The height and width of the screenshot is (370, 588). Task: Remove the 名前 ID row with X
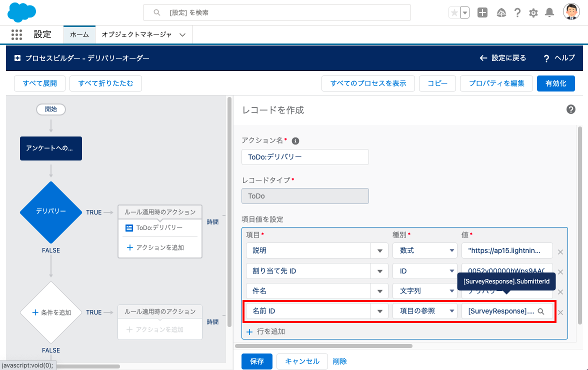[x=560, y=312]
